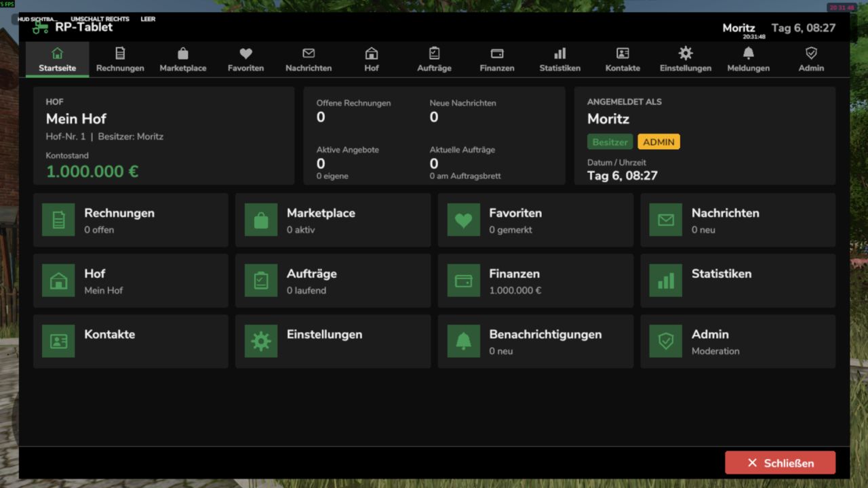Click the Statistiken tile bar chart icon
This screenshot has height=488, width=868.
tap(666, 281)
